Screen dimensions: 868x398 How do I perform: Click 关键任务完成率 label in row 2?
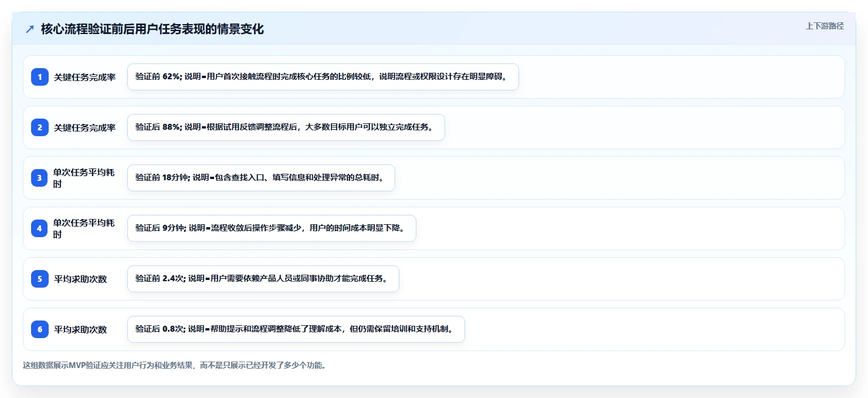click(x=85, y=127)
